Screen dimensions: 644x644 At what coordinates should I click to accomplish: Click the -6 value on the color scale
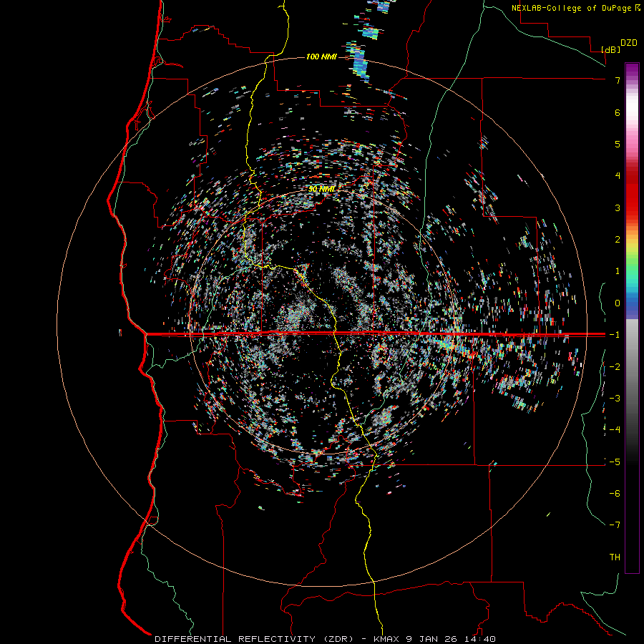point(615,494)
